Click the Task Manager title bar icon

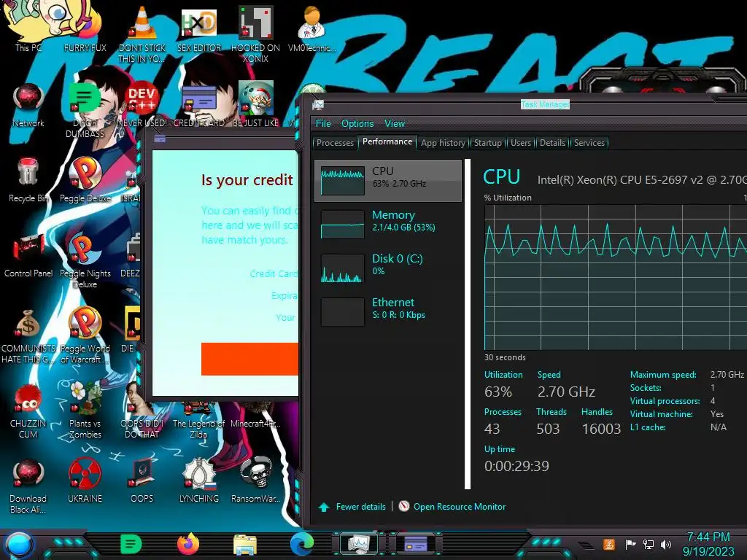click(x=318, y=105)
